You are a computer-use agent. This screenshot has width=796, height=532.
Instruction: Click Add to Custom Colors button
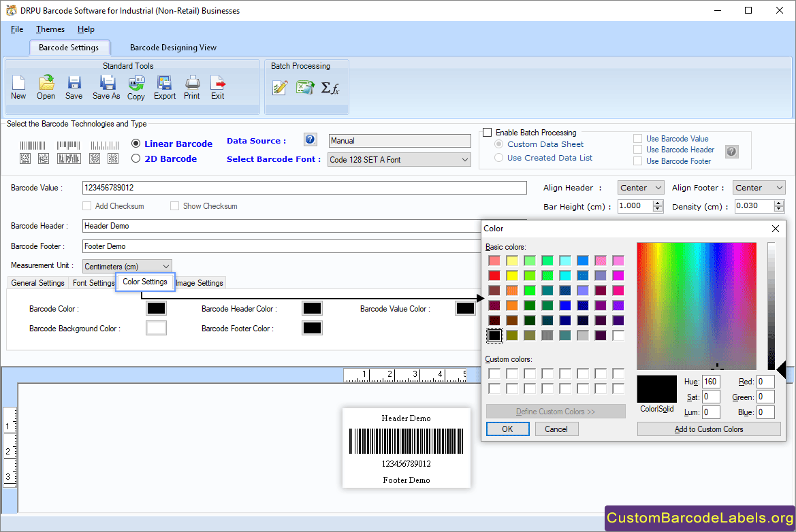point(709,429)
